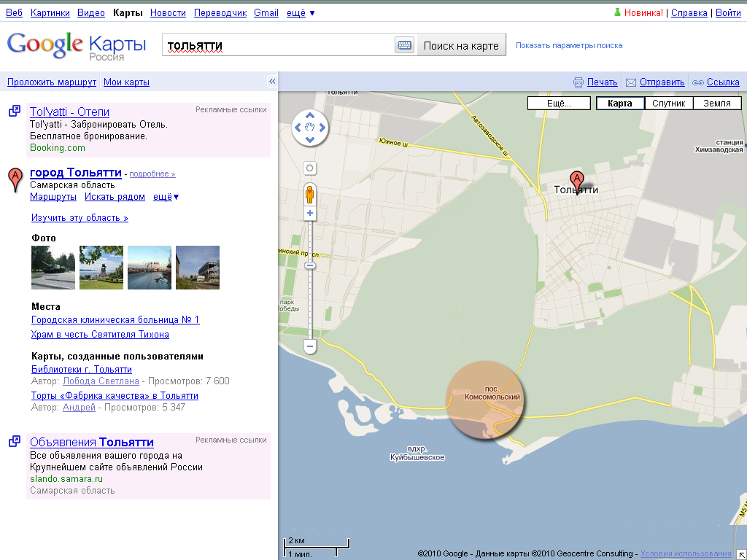Open the Tol'yatti hotels ad popup icon
This screenshot has height=560, width=747.
[15, 111]
